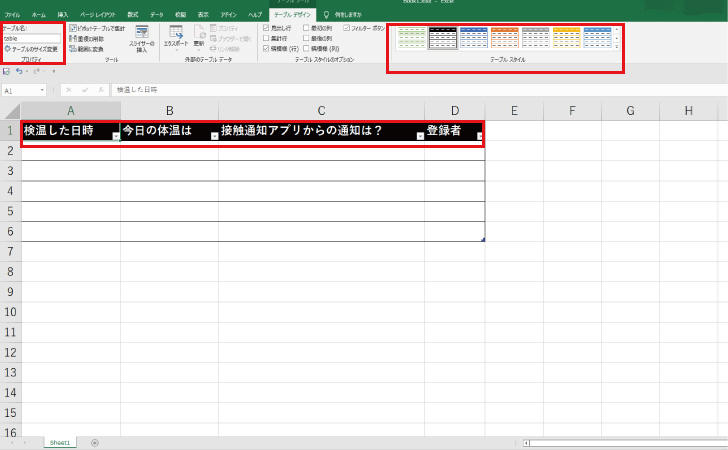Viewport: 728px width, 450px height.
Task: Toggle 最初の列 (First Column) checkbox
Action: (x=306, y=28)
